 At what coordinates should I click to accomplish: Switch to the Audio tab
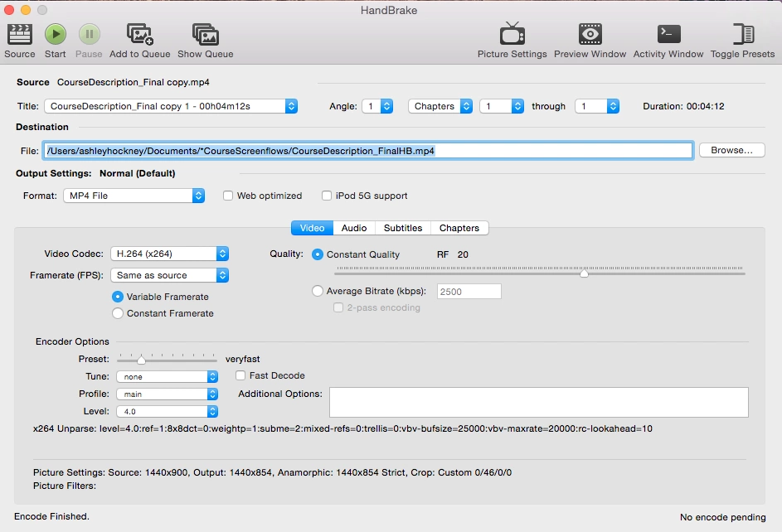coord(354,228)
